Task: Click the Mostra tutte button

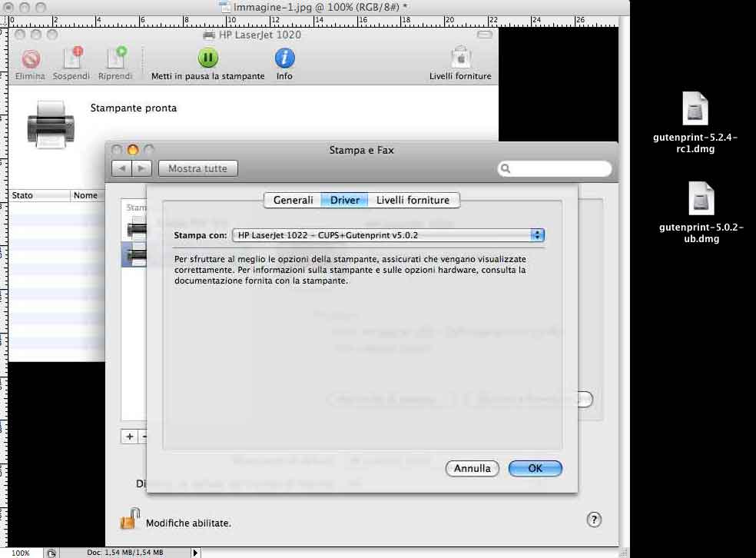Action: [x=197, y=168]
